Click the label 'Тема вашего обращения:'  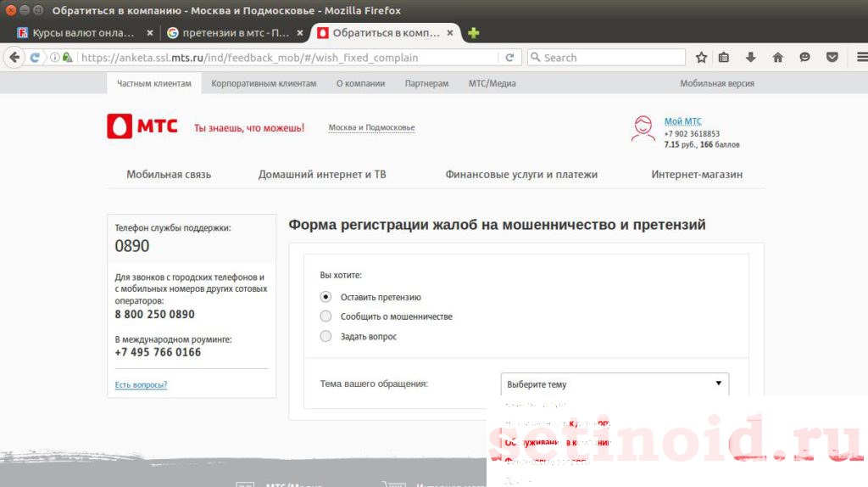coord(374,383)
